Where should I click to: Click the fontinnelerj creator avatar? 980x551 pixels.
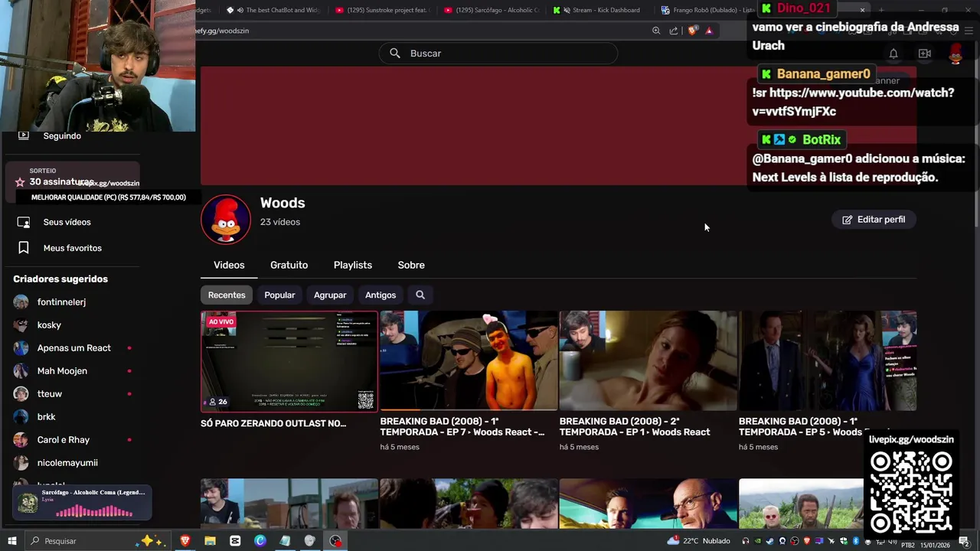point(21,302)
